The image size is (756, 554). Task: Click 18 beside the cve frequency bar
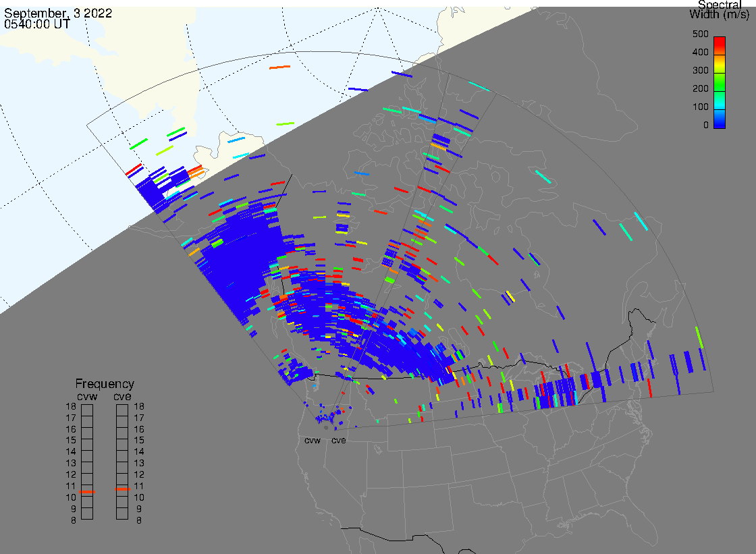(139, 406)
